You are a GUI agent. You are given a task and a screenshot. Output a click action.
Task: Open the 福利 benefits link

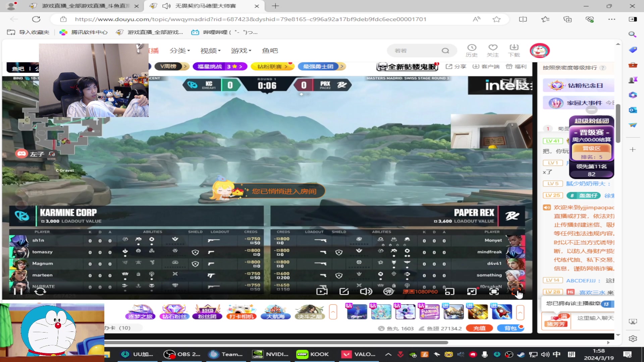[516, 66]
